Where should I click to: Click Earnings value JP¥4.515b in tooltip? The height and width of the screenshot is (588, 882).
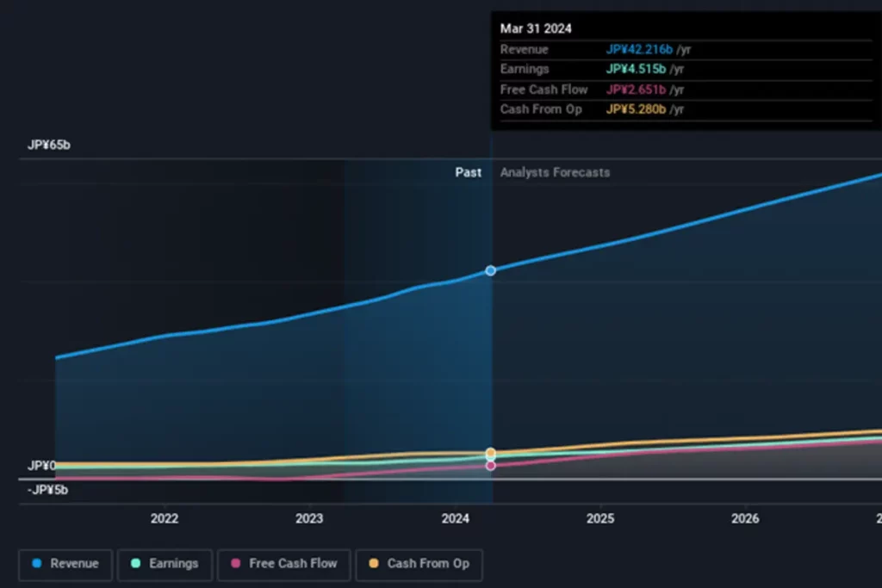(x=635, y=69)
